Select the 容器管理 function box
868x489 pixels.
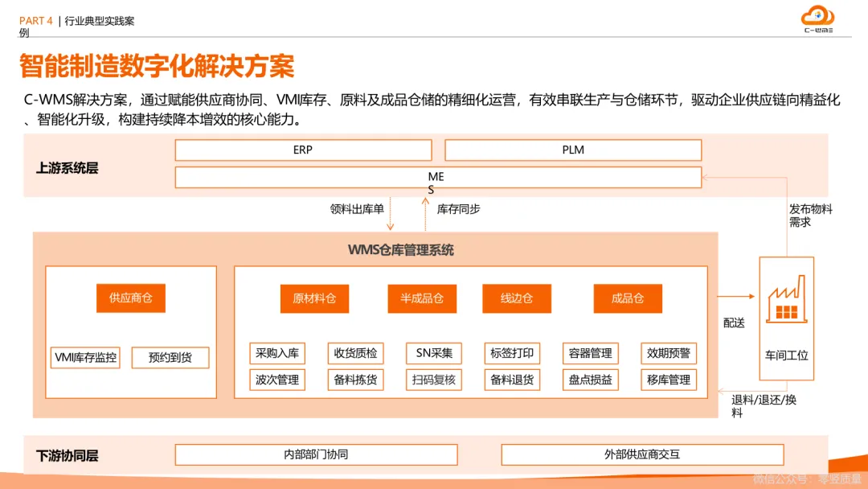[591, 353]
